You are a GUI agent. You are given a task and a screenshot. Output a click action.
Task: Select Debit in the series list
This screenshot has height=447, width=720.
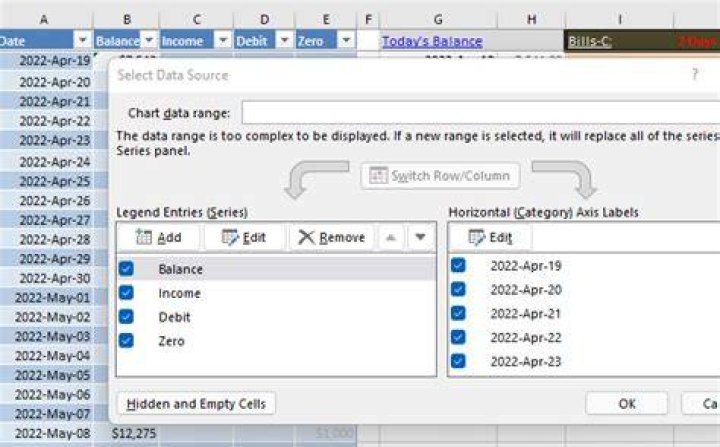click(x=174, y=317)
